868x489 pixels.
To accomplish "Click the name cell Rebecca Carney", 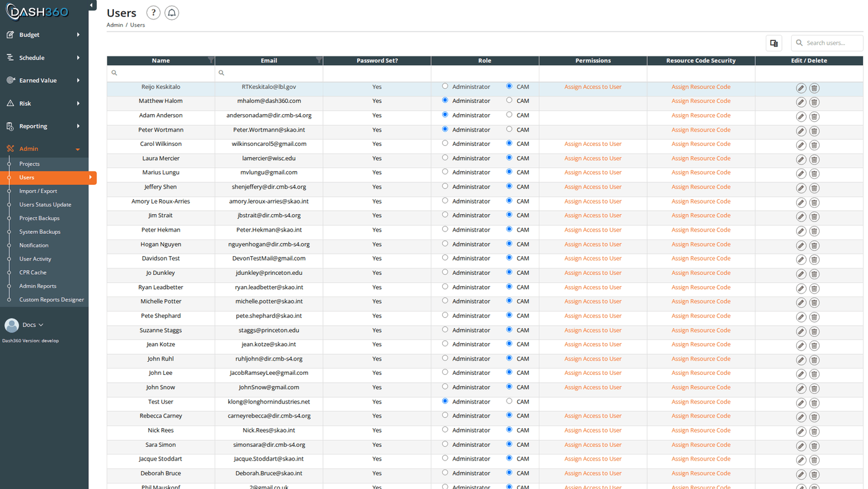I will coord(161,416).
